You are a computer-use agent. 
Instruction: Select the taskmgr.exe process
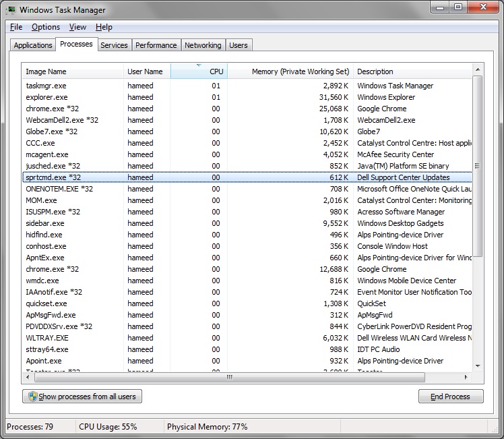click(247, 86)
